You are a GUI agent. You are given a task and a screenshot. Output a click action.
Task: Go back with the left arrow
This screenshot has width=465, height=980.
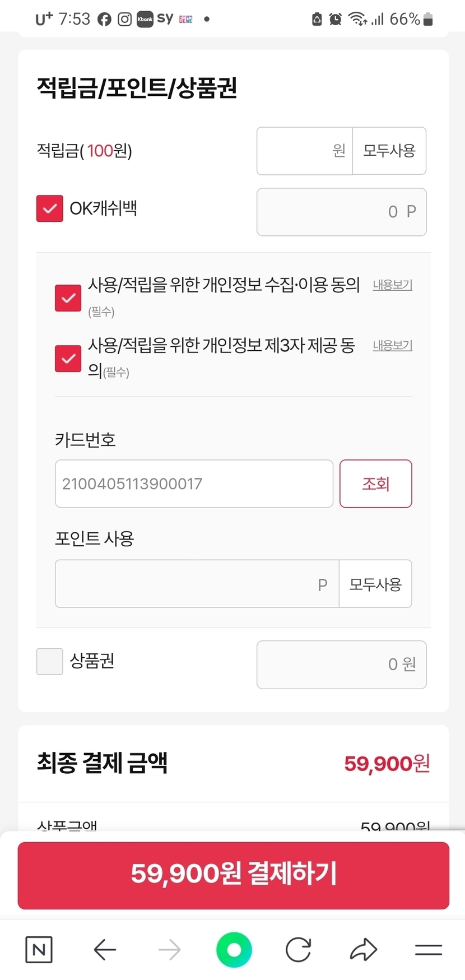[105, 949]
